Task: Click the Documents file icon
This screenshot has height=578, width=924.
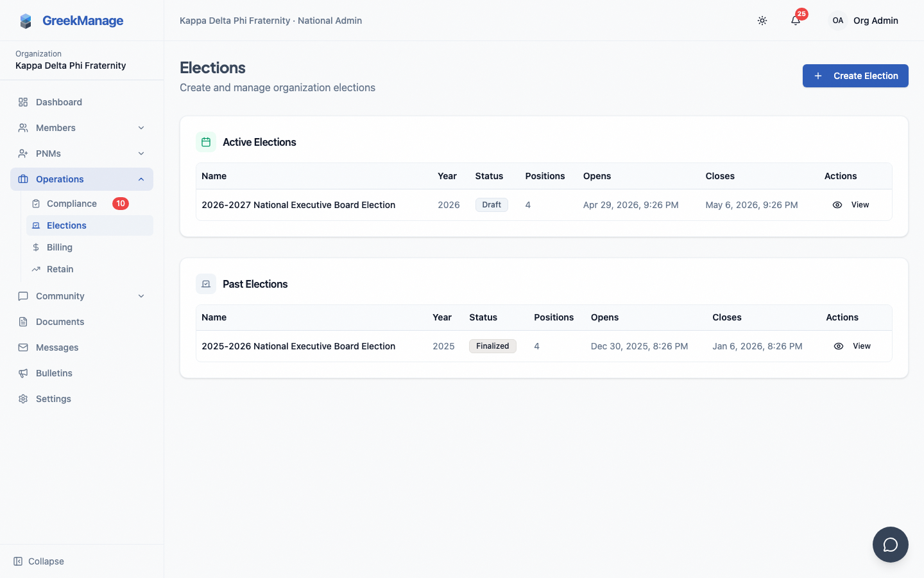Action: coord(23,322)
